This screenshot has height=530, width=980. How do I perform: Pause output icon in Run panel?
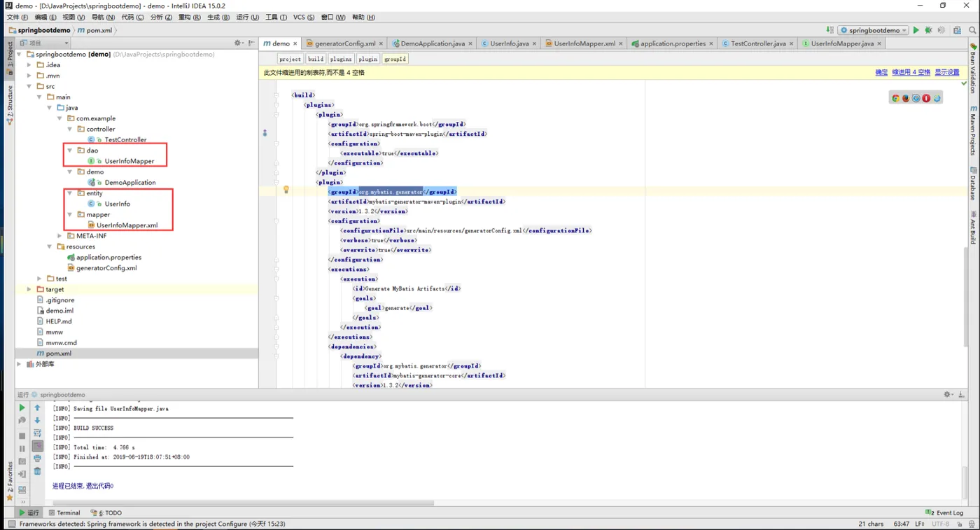click(x=22, y=449)
